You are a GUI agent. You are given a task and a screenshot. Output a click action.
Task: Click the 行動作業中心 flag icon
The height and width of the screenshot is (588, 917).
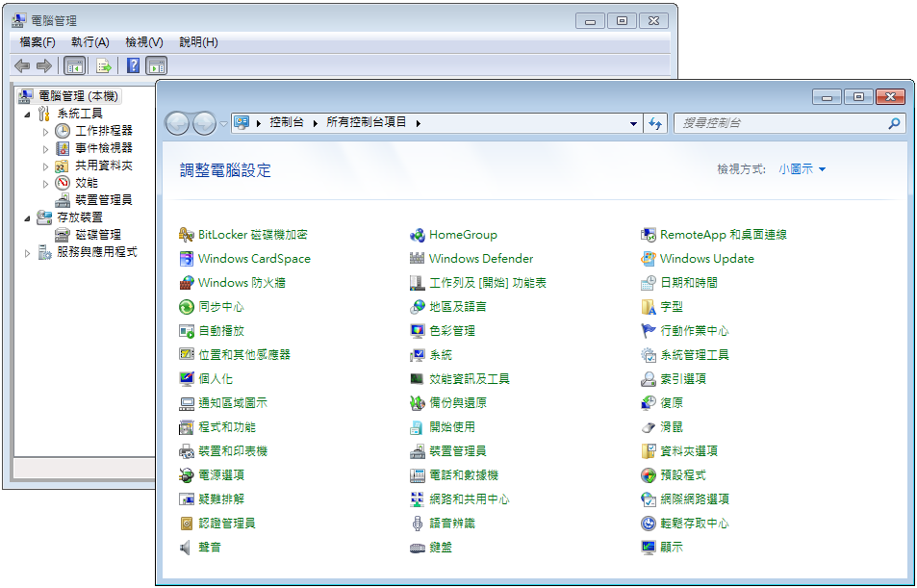pyautogui.click(x=648, y=331)
